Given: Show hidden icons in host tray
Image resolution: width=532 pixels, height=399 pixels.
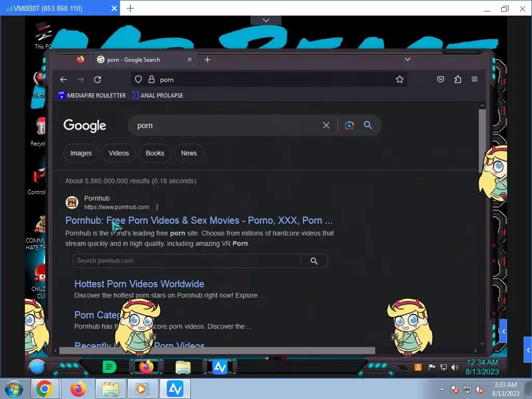Looking at the screenshot, I should click(442, 390).
